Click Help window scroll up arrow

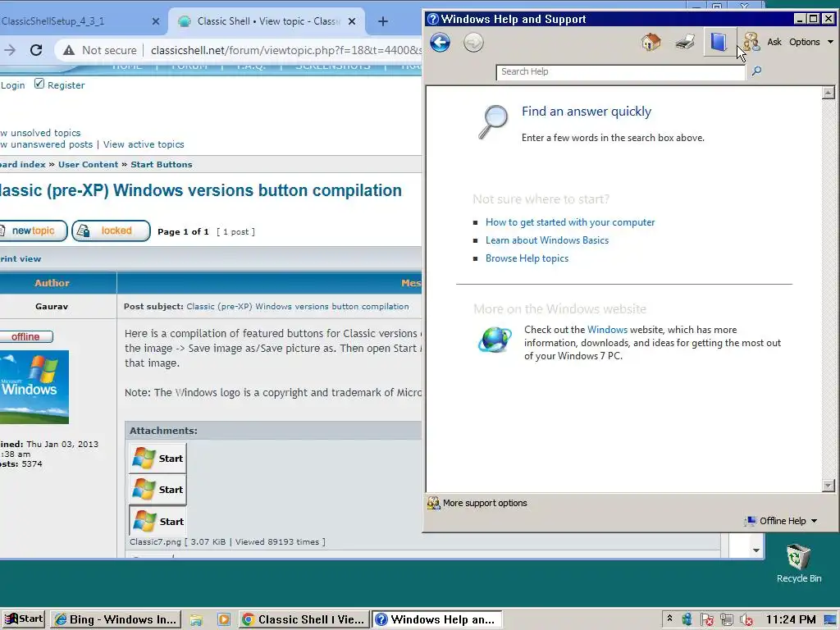[x=828, y=93]
